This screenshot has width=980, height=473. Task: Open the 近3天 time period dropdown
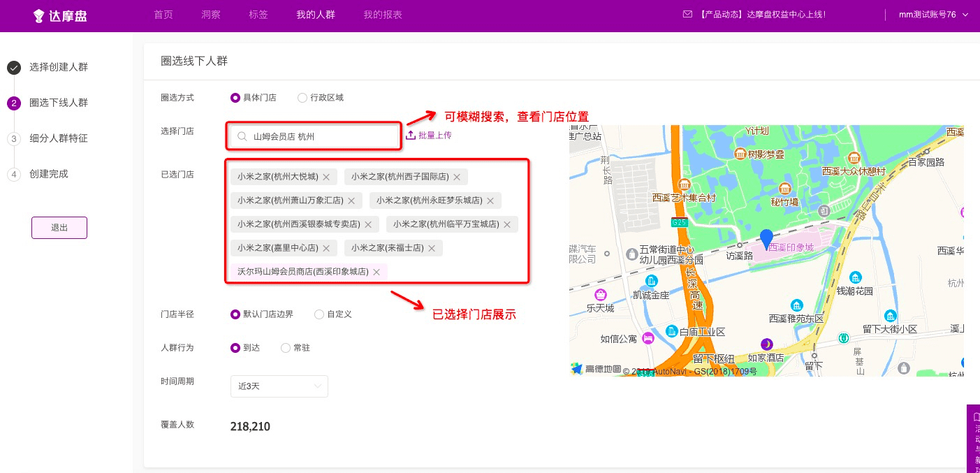(x=279, y=386)
